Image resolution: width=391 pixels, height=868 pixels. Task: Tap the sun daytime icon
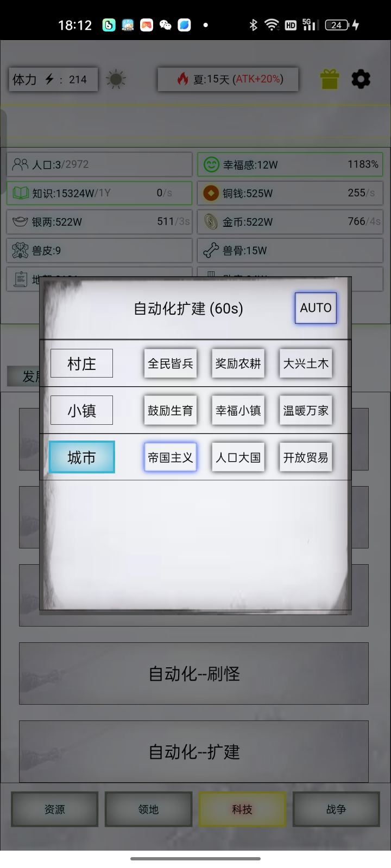tap(115, 80)
